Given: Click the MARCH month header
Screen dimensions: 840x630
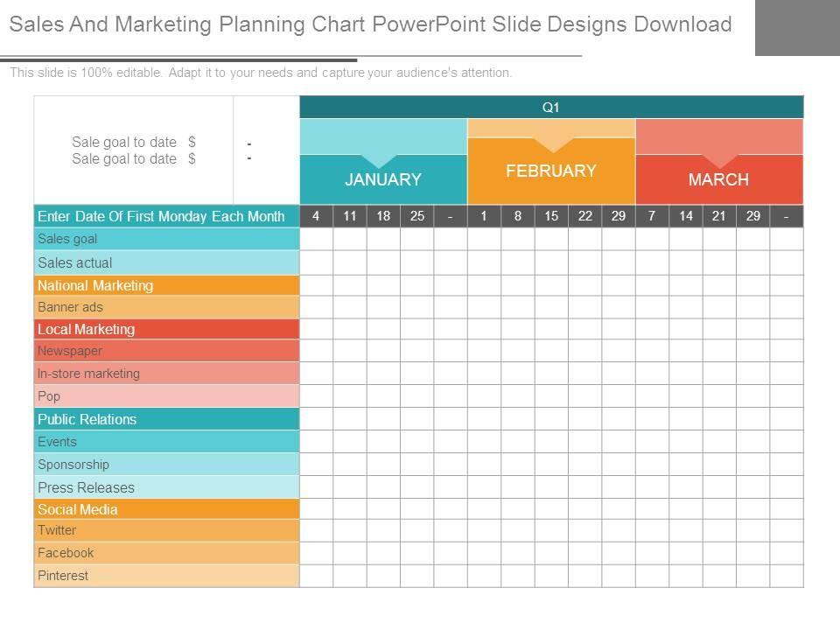Looking at the screenshot, I should coord(718,179).
